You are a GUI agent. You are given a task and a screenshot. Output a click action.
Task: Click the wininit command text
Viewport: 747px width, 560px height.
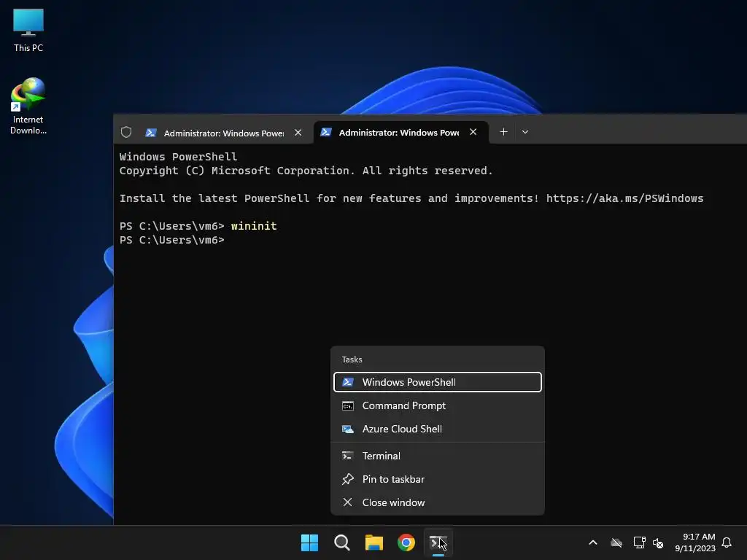click(x=254, y=226)
